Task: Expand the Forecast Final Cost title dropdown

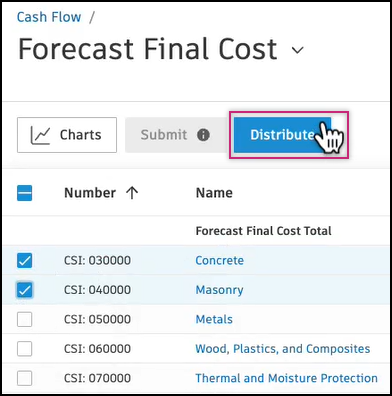Action: click(297, 50)
